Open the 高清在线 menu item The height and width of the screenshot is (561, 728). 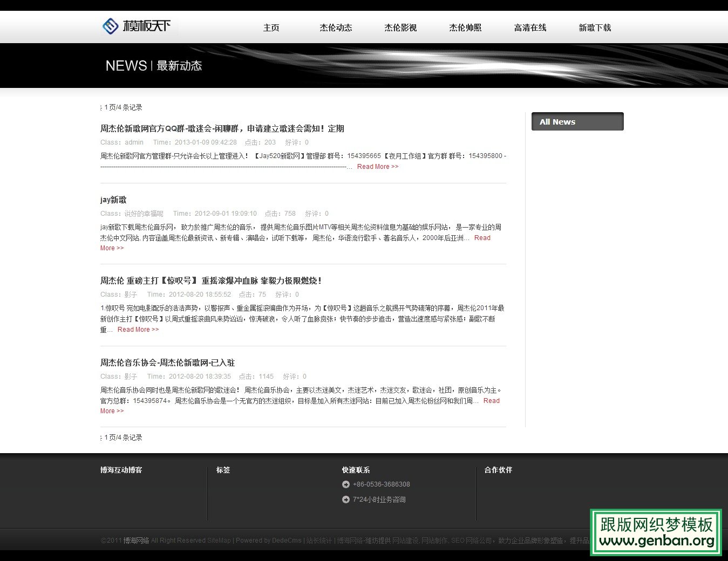530,28
